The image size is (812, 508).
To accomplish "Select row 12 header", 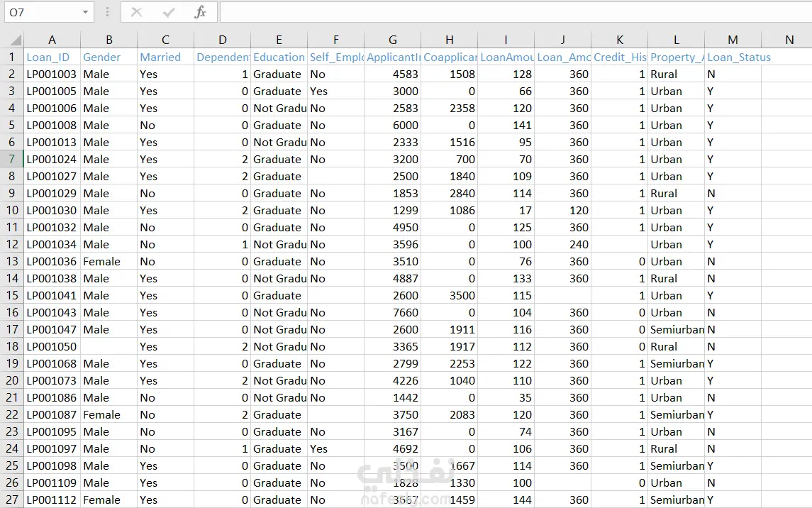I will click(x=11, y=244).
